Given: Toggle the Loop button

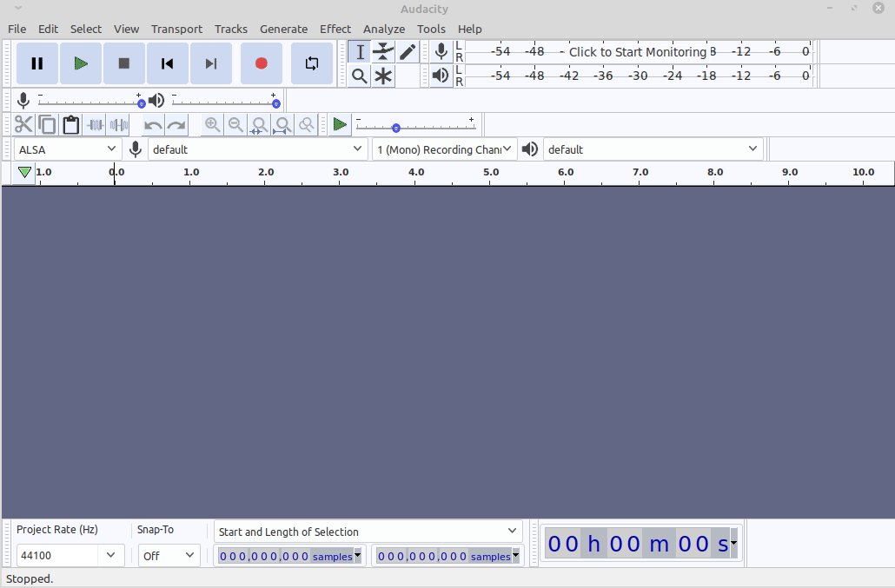Looking at the screenshot, I should click(x=312, y=63).
